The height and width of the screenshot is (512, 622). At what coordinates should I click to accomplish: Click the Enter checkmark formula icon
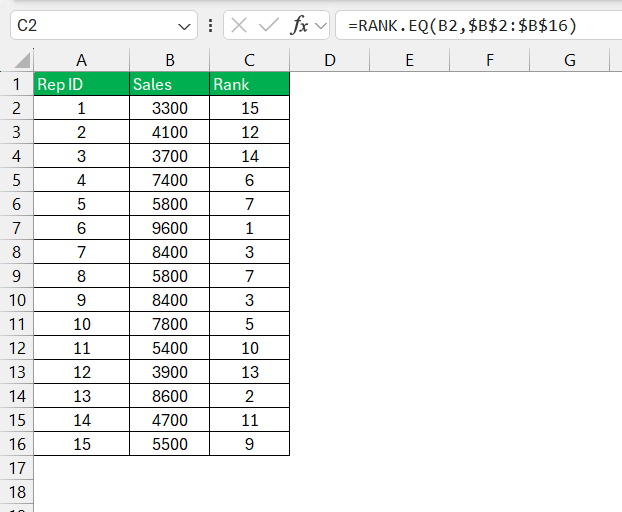pos(269,26)
